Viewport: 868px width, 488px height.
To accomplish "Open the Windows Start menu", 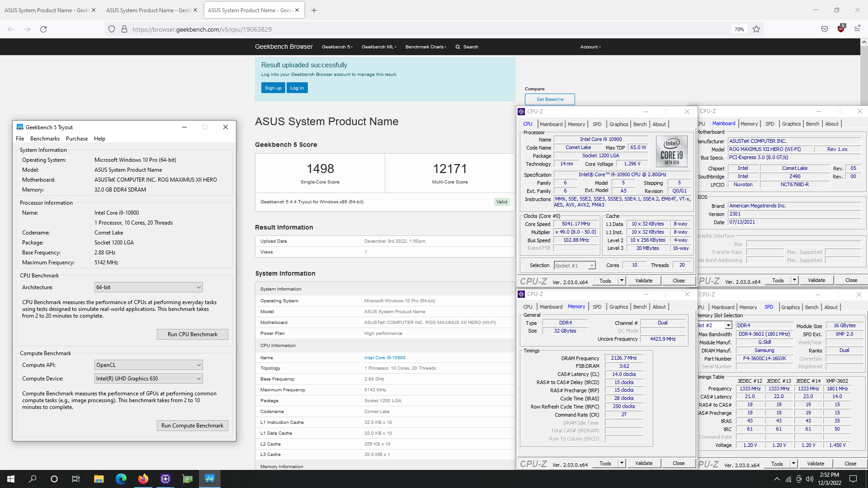I will pos(11,479).
